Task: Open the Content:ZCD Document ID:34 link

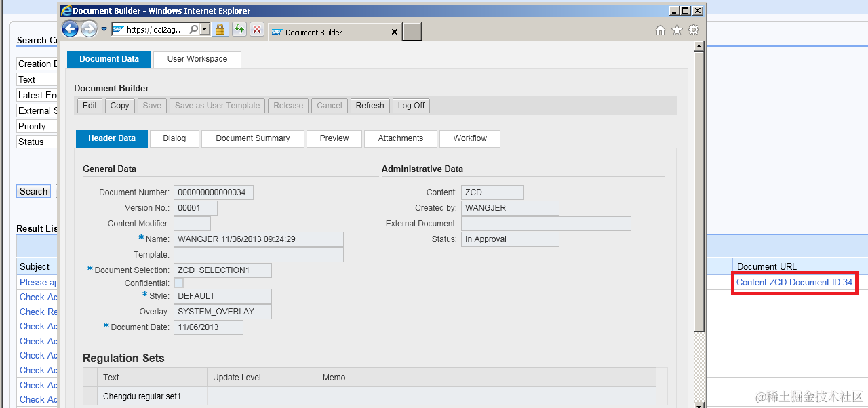Action: tap(793, 282)
